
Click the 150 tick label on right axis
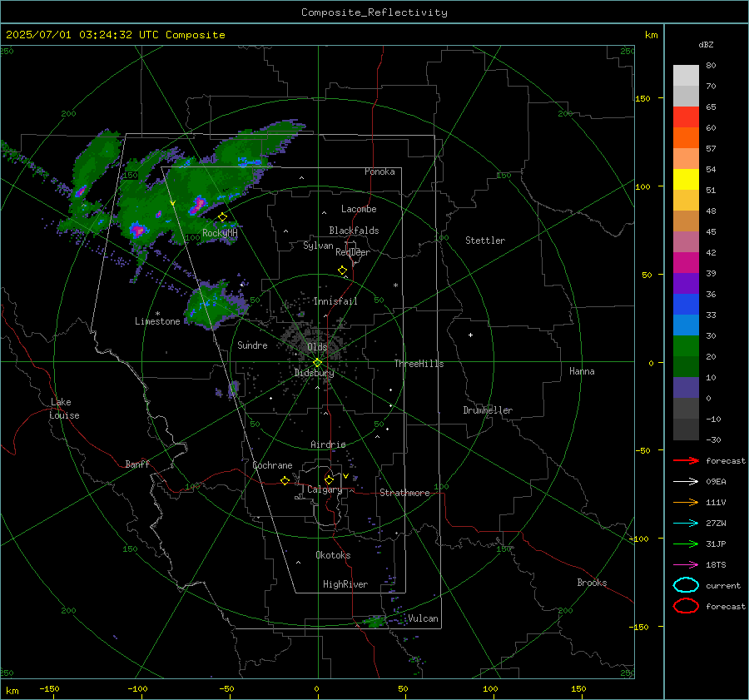642,98
